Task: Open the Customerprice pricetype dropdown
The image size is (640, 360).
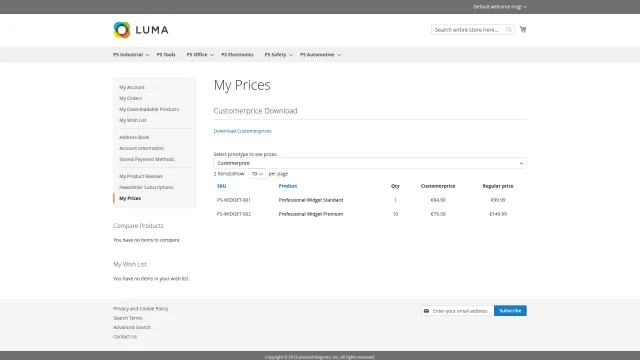Action: pyautogui.click(x=370, y=163)
